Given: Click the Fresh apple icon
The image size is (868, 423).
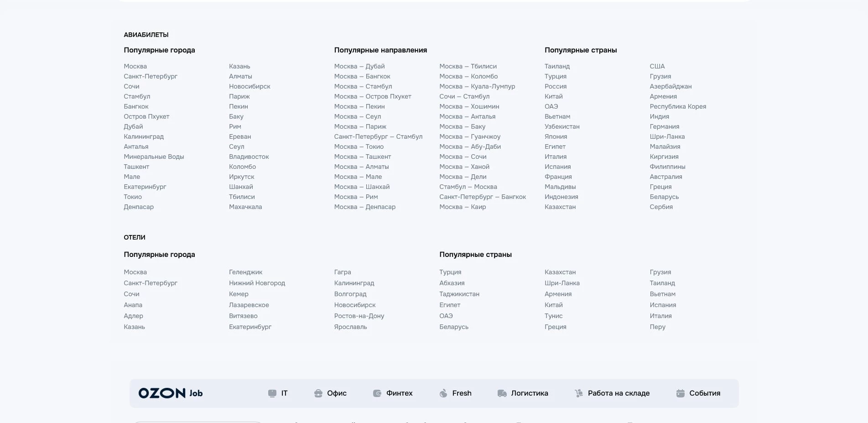Looking at the screenshot, I should point(443,393).
